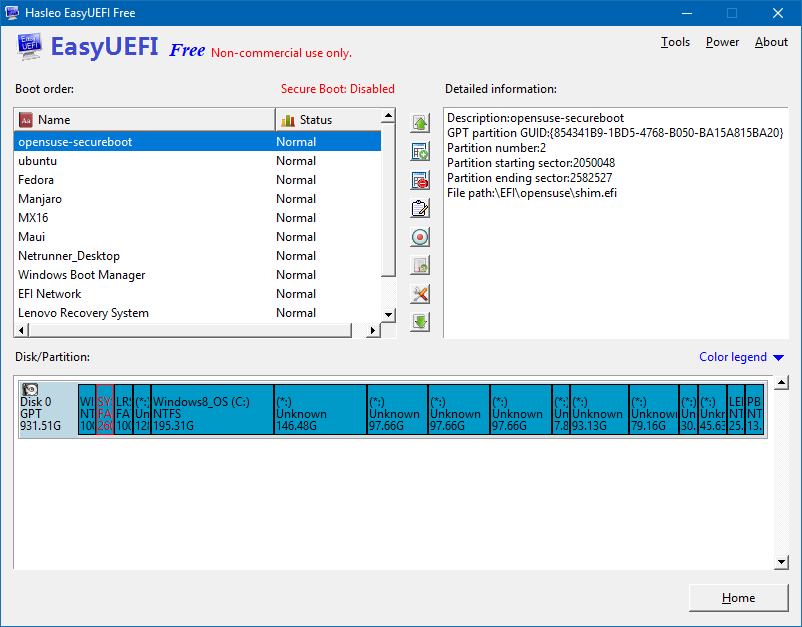Open the Power menu

click(x=722, y=42)
